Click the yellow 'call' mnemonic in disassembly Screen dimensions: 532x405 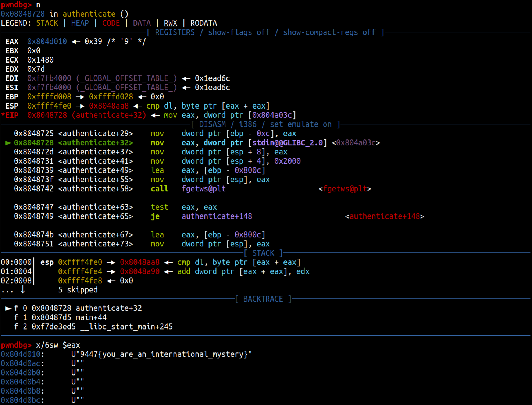(x=159, y=189)
